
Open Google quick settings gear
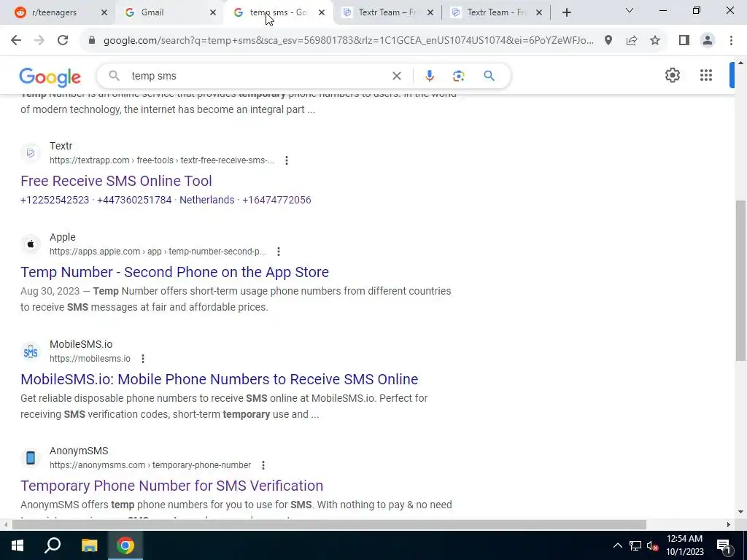[672, 75]
